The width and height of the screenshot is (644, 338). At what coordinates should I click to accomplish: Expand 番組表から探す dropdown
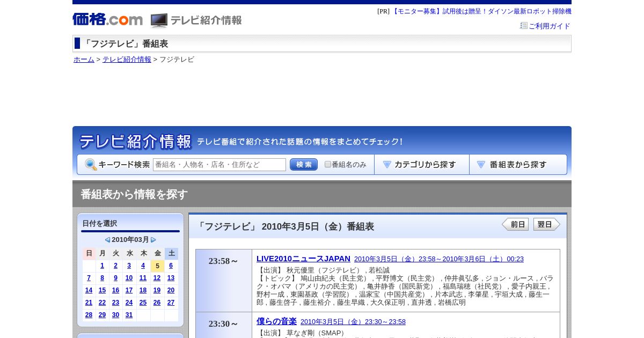(x=518, y=165)
